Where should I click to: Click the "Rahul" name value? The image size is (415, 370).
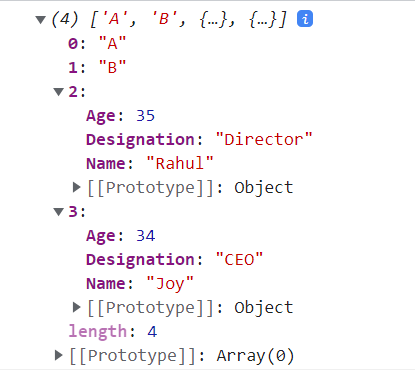click(x=180, y=163)
